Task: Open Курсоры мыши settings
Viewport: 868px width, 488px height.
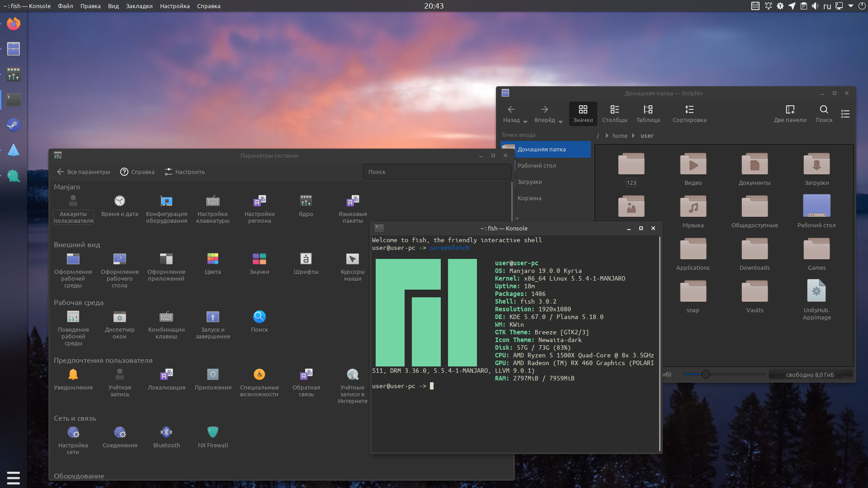Action: [x=353, y=267]
